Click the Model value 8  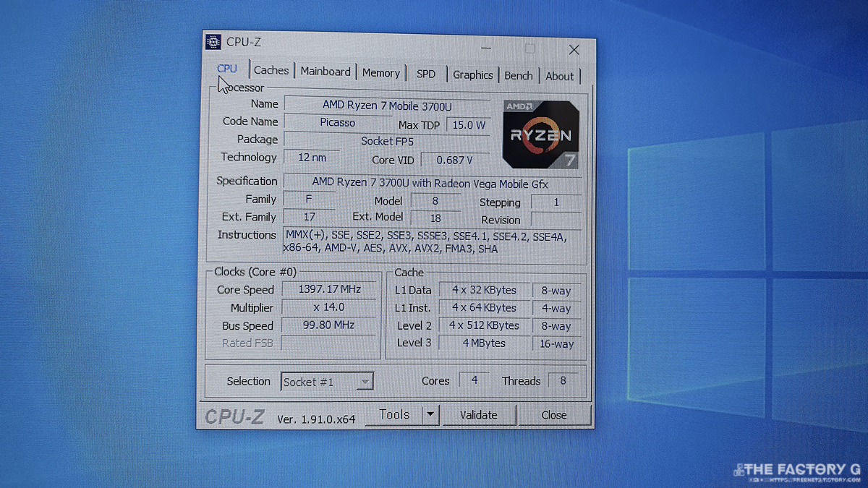coord(435,201)
